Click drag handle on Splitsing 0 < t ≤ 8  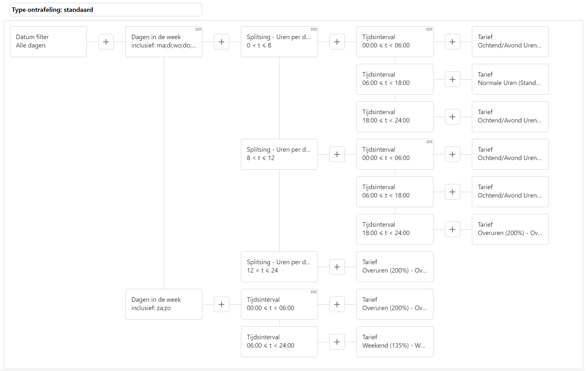pyautogui.click(x=314, y=29)
